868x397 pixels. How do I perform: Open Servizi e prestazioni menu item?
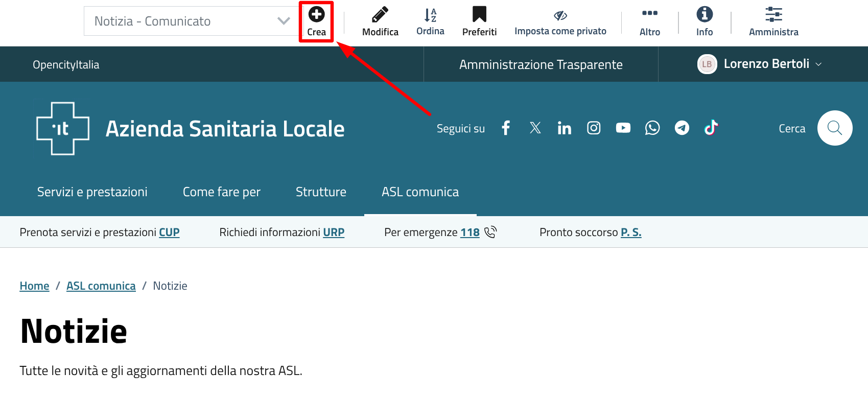point(92,192)
